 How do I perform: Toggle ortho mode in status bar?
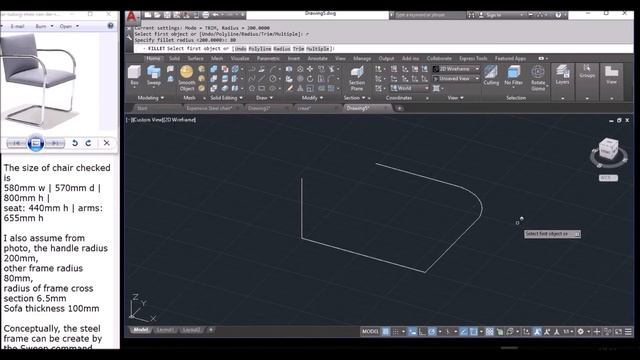point(422,331)
